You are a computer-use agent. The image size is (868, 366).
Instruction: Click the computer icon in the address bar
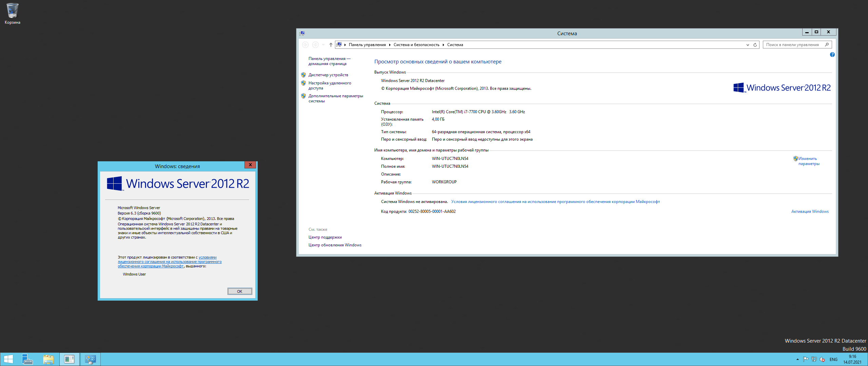(339, 45)
